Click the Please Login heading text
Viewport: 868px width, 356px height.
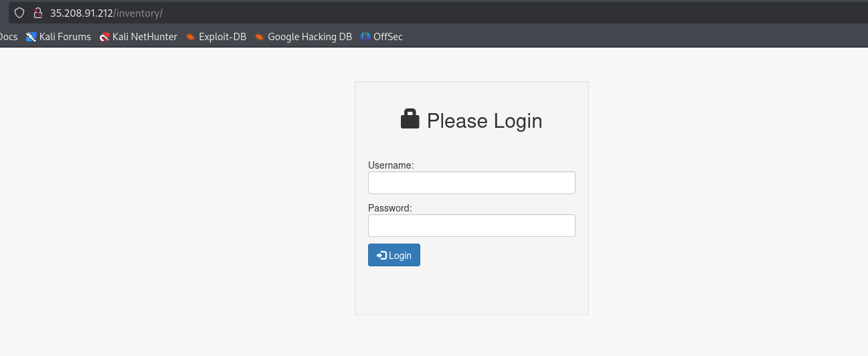[485, 120]
